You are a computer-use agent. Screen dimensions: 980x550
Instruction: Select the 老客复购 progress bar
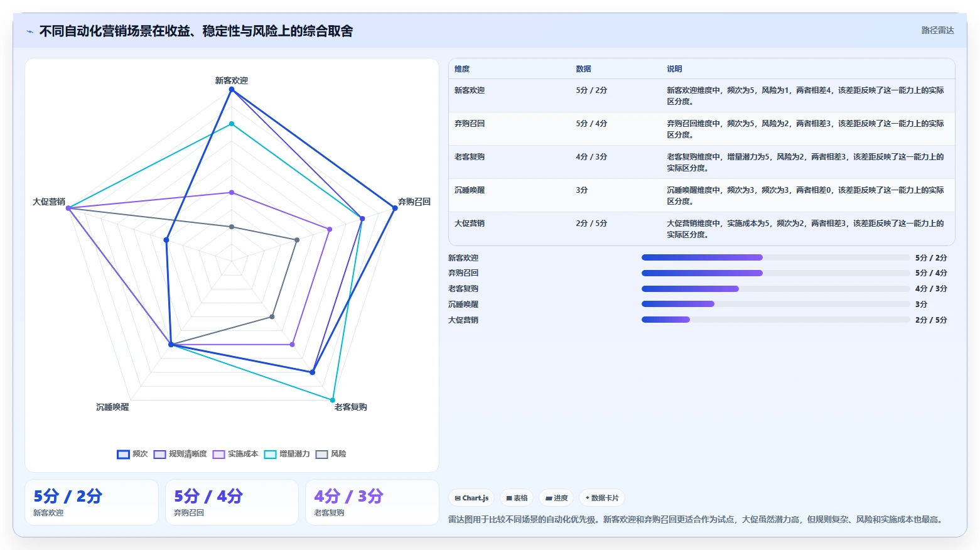(x=775, y=289)
